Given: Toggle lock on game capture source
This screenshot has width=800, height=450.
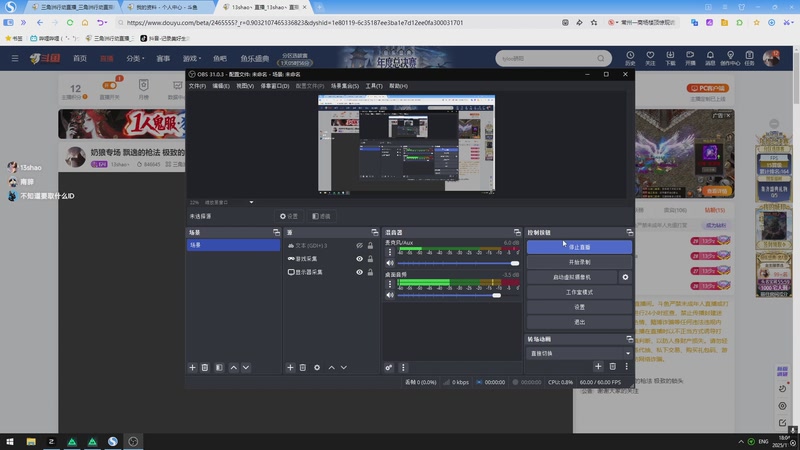Looking at the screenshot, I should click(x=370, y=259).
